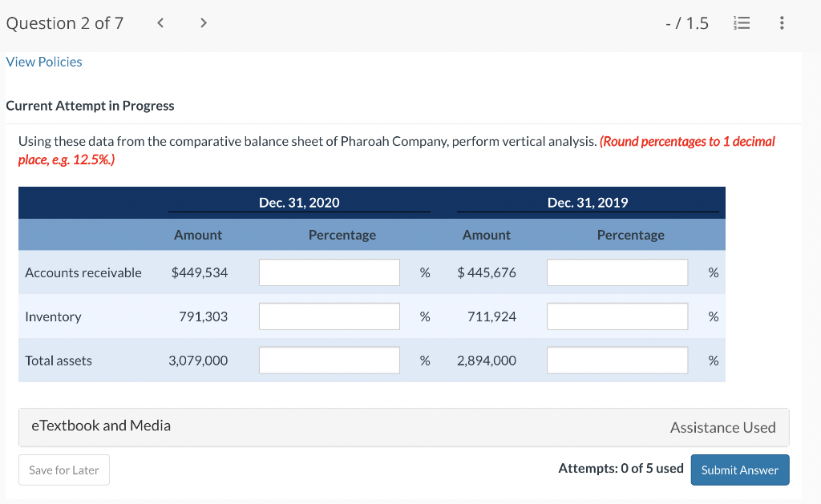The height and width of the screenshot is (504, 821).
Task: Open the View Policies link
Action: click(44, 62)
